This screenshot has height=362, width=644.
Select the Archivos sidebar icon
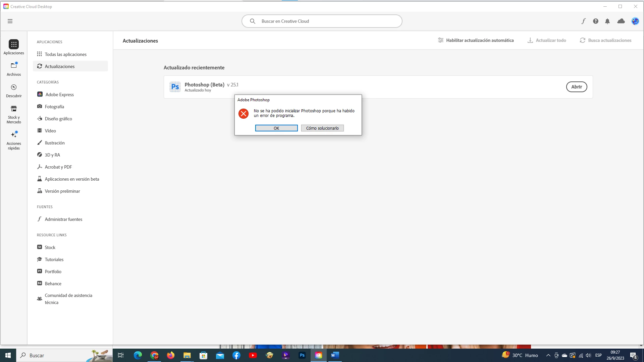coord(14,69)
